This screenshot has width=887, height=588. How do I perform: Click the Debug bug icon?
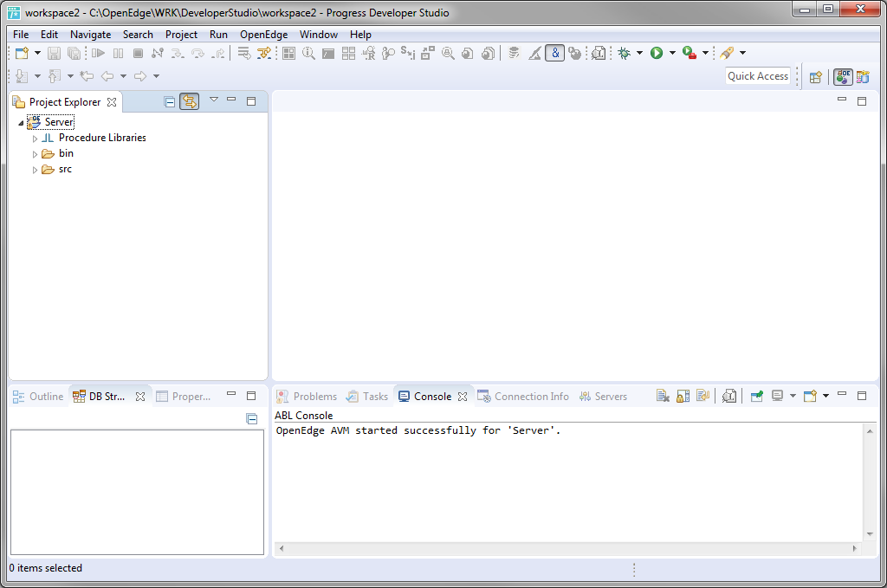click(x=624, y=53)
